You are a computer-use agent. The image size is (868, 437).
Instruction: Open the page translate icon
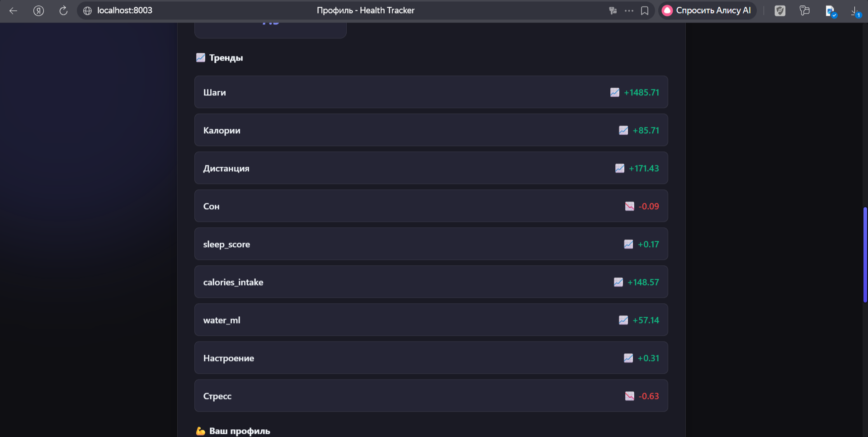click(x=613, y=10)
